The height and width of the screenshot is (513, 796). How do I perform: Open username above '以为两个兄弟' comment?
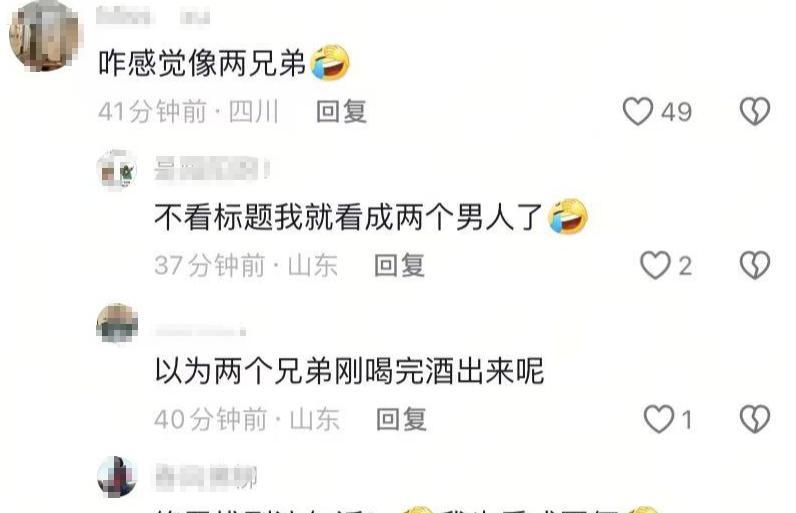(201, 332)
